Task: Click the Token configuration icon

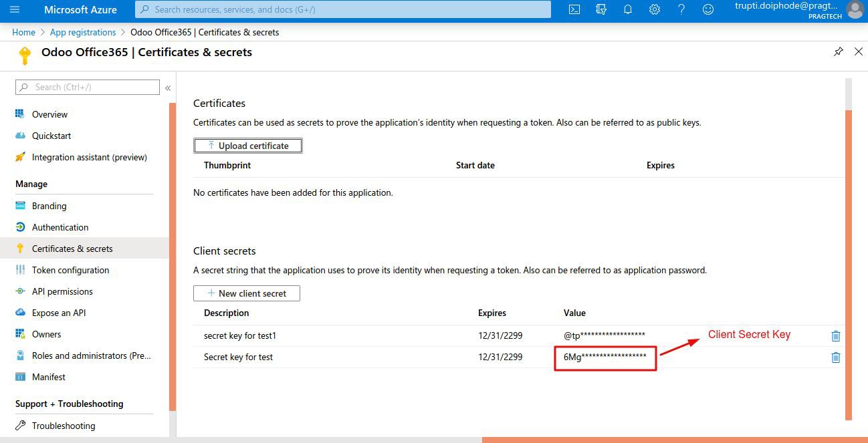Action: (x=20, y=270)
